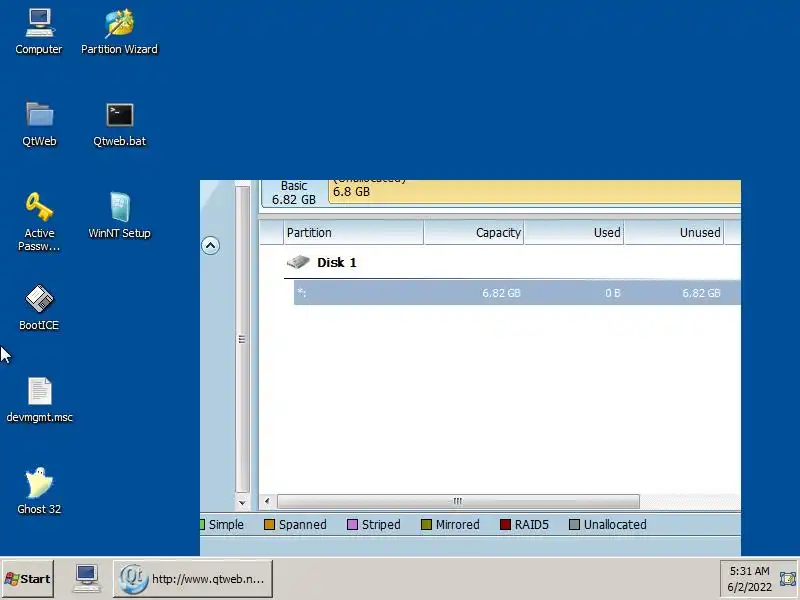Click the Striped legend purple swatch
The height and width of the screenshot is (600, 800).
point(352,524)
